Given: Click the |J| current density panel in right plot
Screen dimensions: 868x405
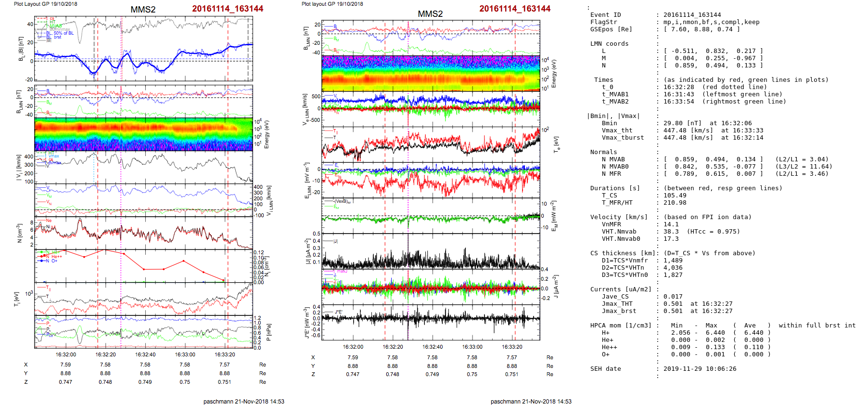Looking at the screenshot, I should pyautogui.click(x=431, y=251).
